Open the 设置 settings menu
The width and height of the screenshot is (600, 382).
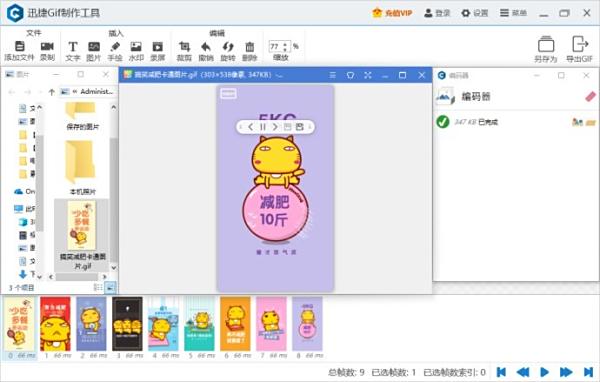tap(474, 13)
